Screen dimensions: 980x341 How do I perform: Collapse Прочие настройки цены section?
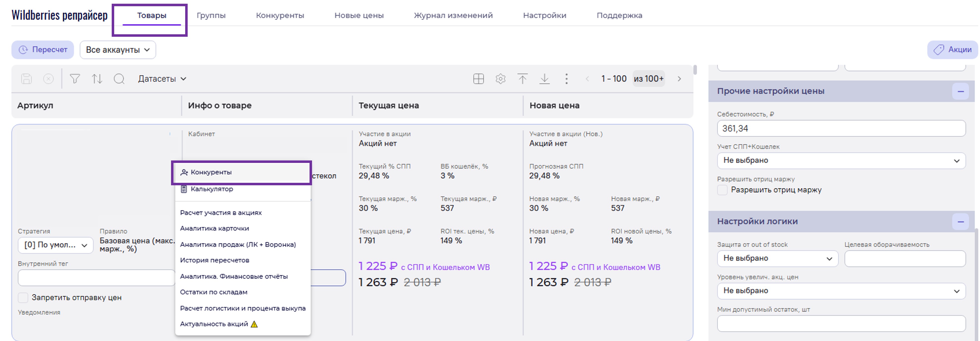point(960,91)
